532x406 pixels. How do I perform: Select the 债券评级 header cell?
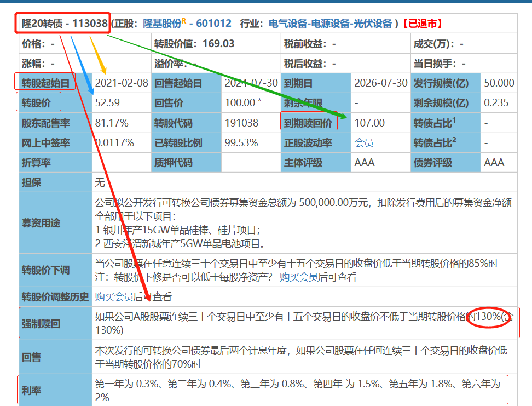446,162
